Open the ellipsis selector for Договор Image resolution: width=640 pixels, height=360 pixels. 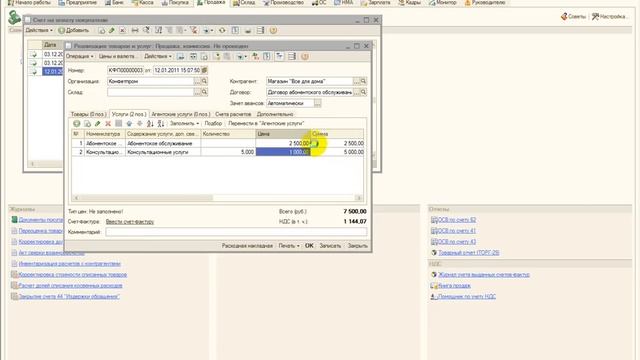(356, 92)
